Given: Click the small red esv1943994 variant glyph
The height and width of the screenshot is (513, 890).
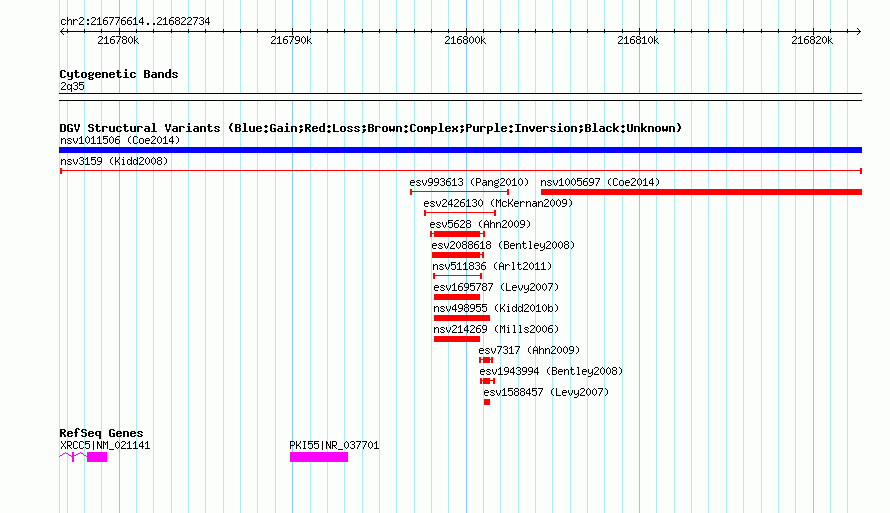Looking at the screenshot, I should (x=488, y=381).
